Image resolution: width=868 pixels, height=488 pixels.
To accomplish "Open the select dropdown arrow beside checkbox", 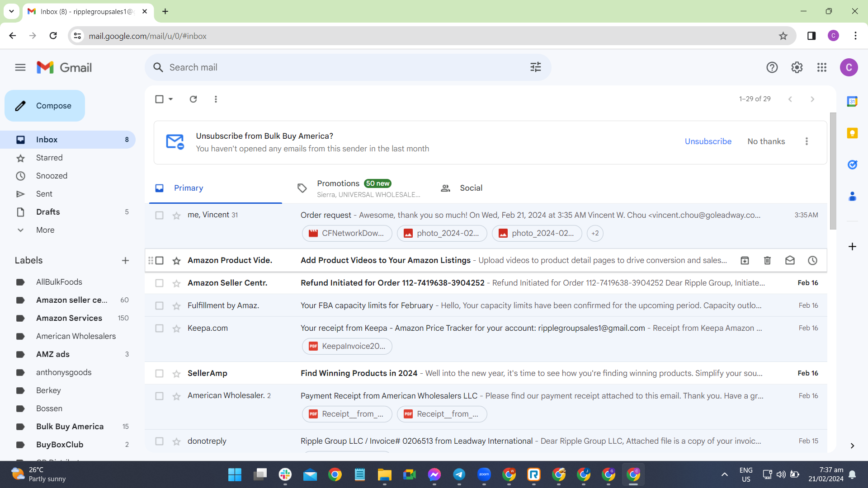I will pos(170,99).
